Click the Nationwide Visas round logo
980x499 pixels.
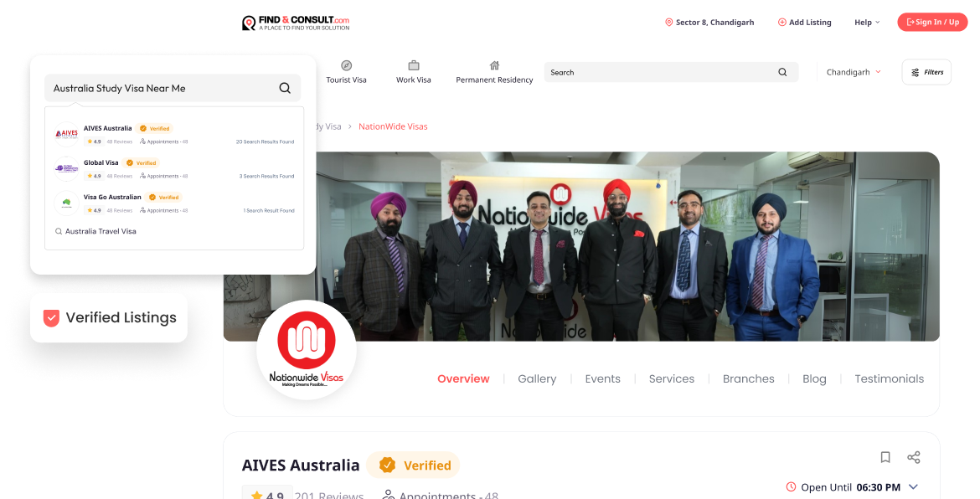[x=307, y=350]
